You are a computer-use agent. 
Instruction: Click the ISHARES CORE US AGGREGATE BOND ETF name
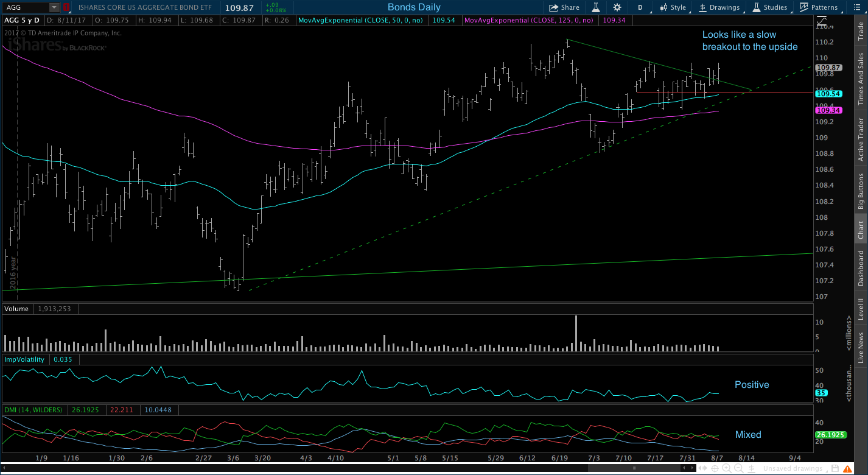145,7
